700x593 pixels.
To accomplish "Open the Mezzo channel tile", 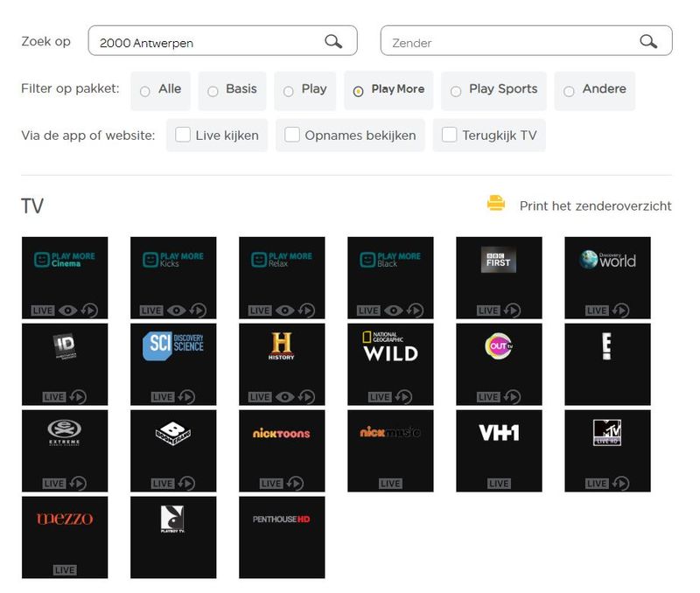I will click(x=65, y=537).
